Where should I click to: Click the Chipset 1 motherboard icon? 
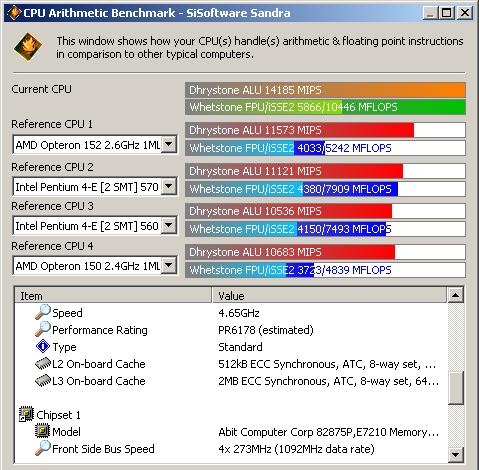(26, 414)
